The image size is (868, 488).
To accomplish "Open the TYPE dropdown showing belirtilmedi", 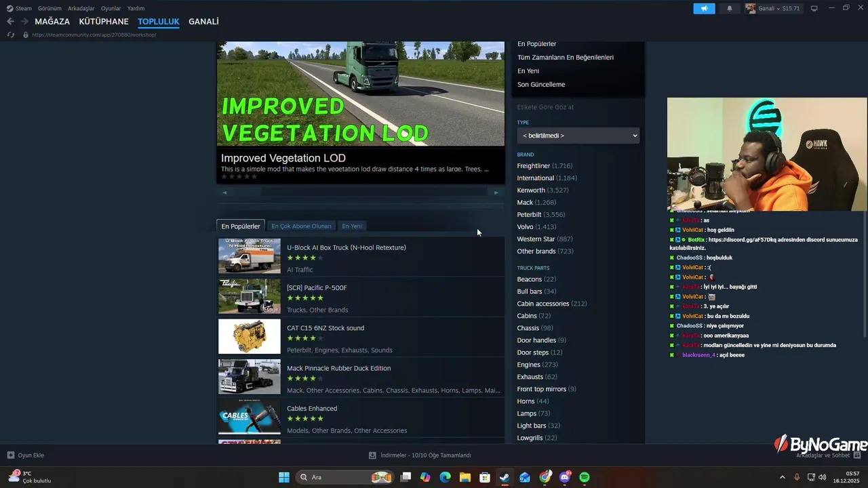I will point(578,136).
